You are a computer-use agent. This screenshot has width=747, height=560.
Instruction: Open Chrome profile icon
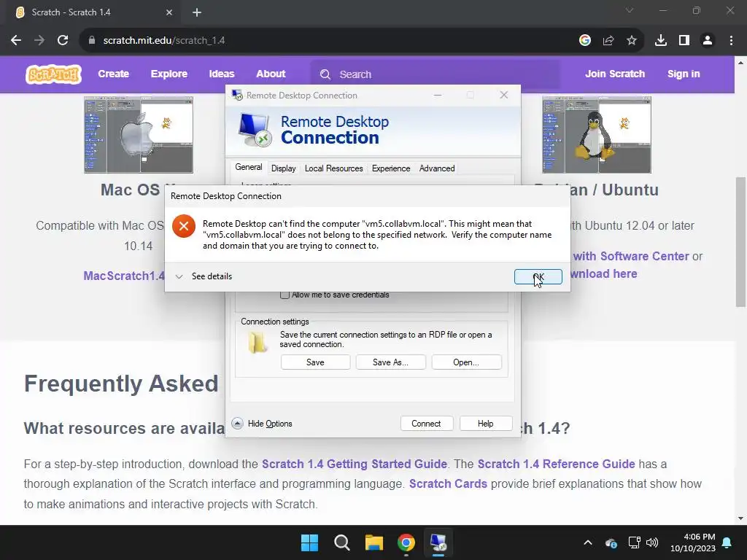click(708, 41)
